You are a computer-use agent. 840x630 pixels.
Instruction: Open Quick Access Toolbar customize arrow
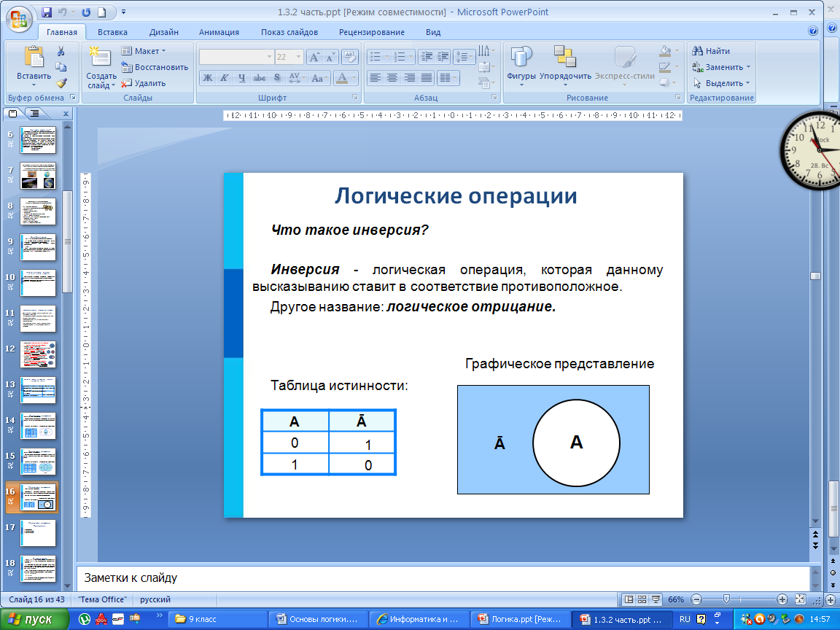124,12
